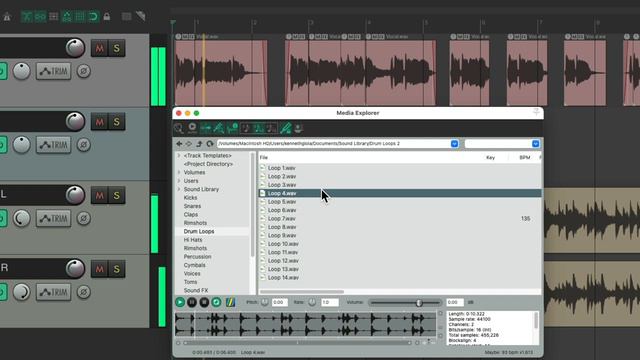The width and height of the screenshot is (640, 360).
Task: Click volume knob on top track
Action: (75, 48)
